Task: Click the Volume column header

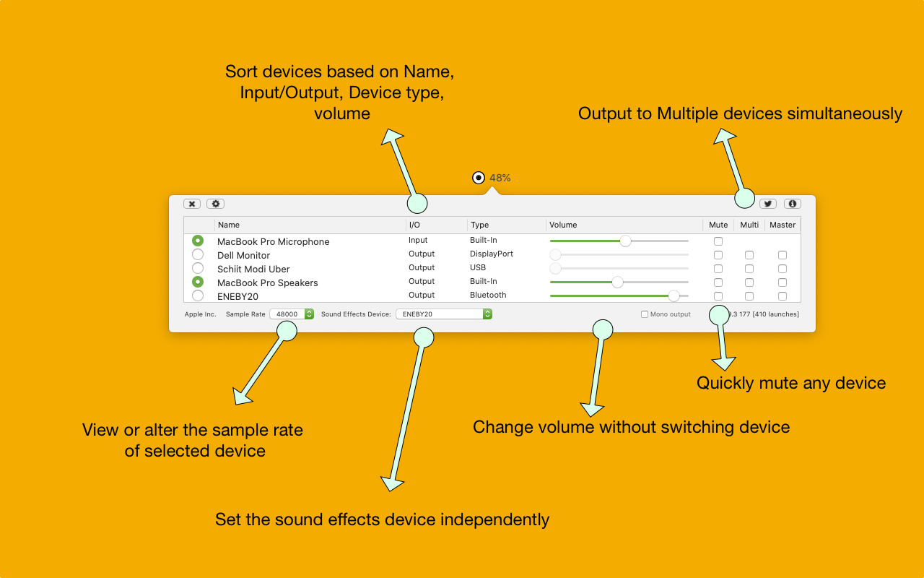Action: coord(622,225)
